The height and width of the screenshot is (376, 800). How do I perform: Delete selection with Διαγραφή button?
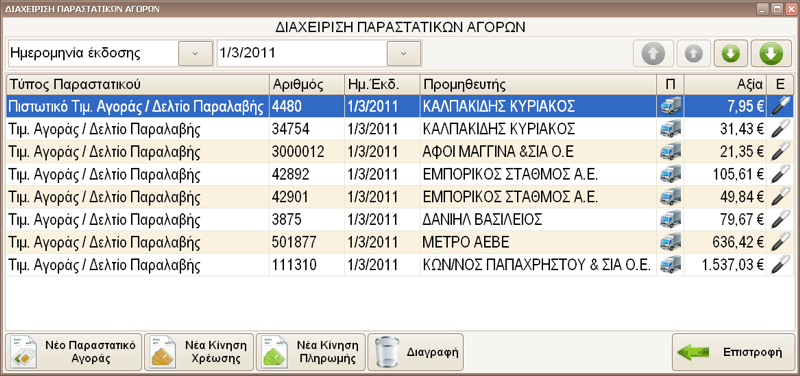click(x=416, y=352)
